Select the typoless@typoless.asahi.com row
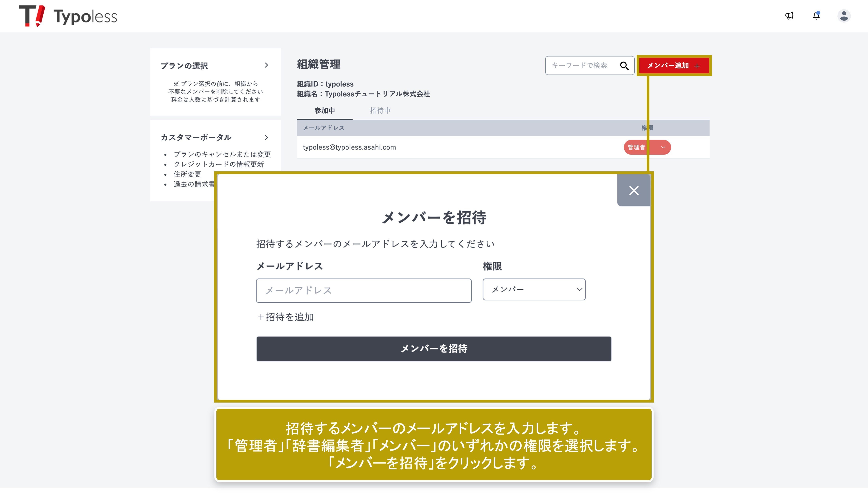 (x=349, y=147)
